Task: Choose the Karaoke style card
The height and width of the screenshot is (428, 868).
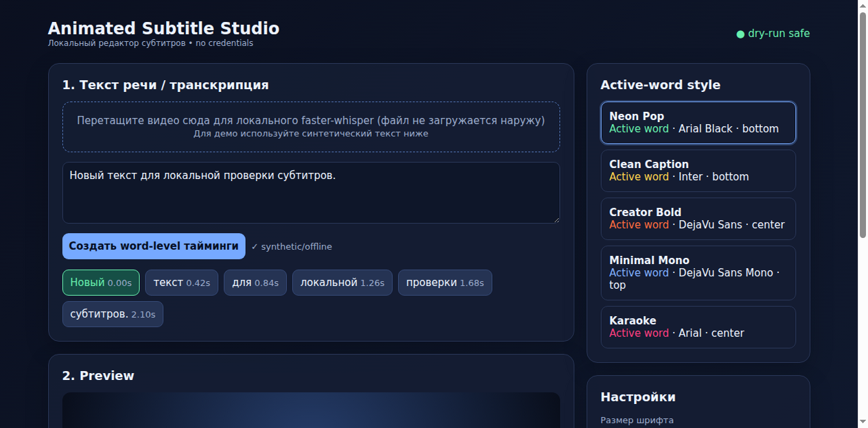Action: pos(698,327)
